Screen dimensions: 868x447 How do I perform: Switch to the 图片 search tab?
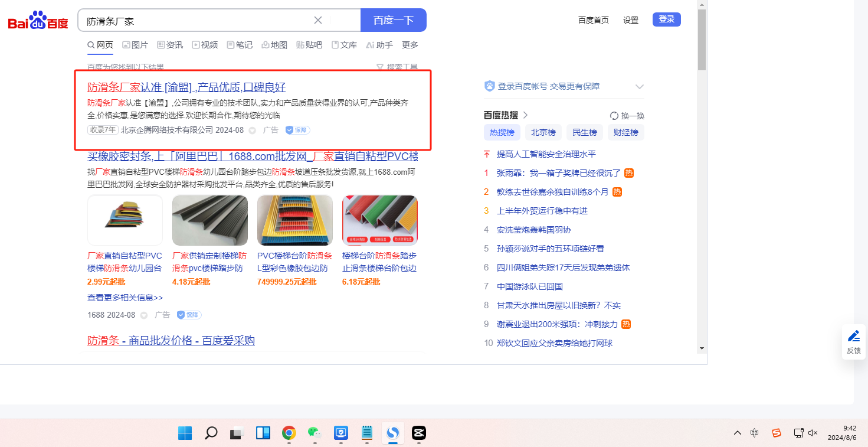(135, 45)
